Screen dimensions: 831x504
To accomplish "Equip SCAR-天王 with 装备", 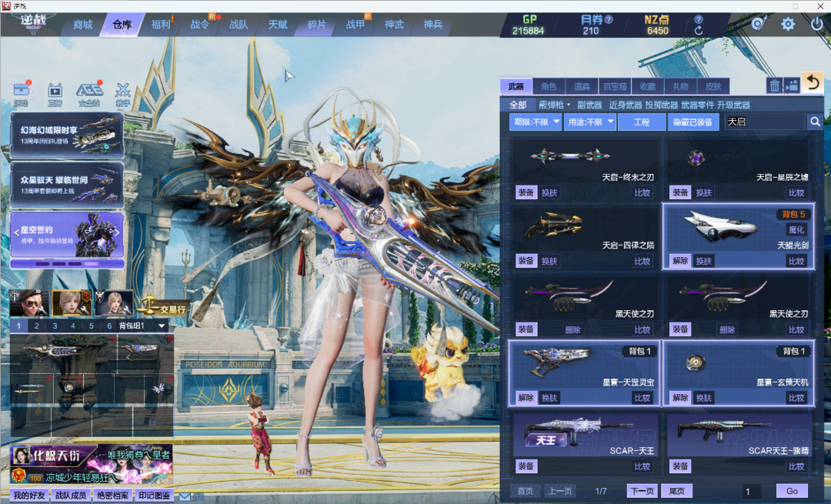I will coord(526,466).
